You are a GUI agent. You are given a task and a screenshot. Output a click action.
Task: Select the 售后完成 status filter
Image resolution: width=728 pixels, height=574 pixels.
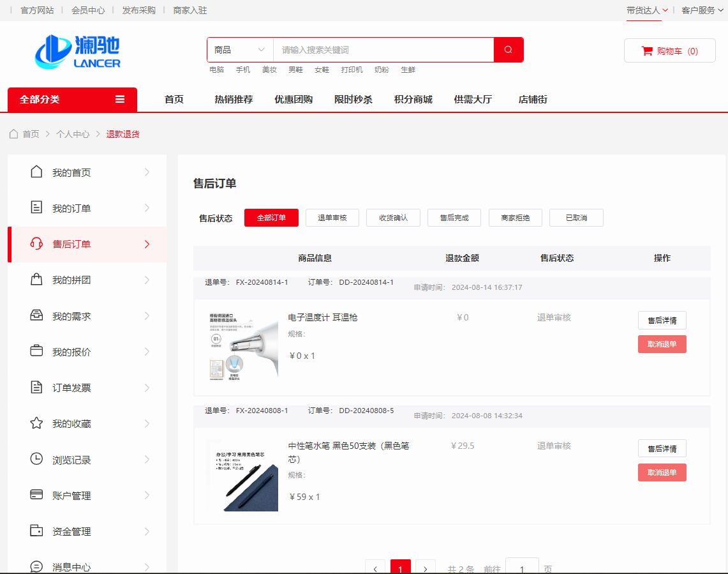pyautogui.click(x=454, y=218)
